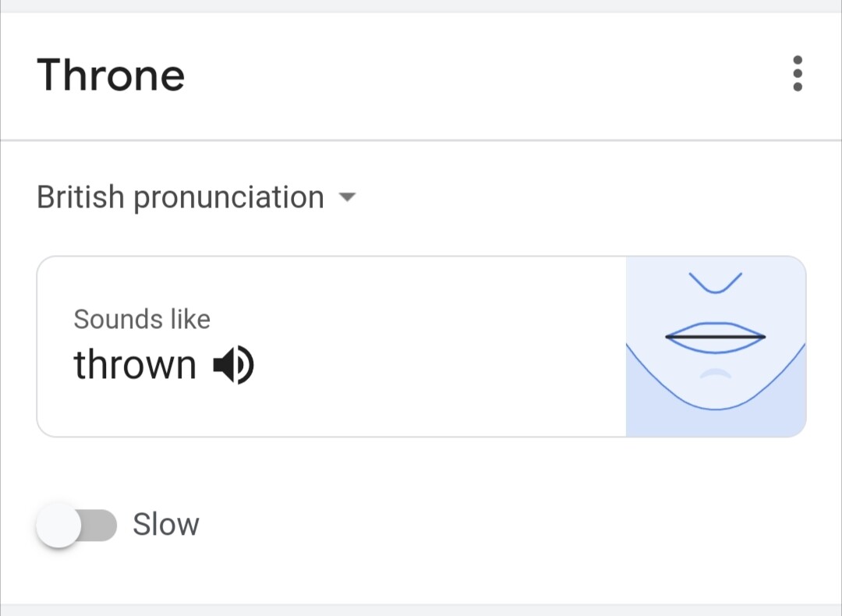The height and width of the screenshot is (616, 842).
Task: Click the small shadow mark below the lips
Action: click(714, 374)
